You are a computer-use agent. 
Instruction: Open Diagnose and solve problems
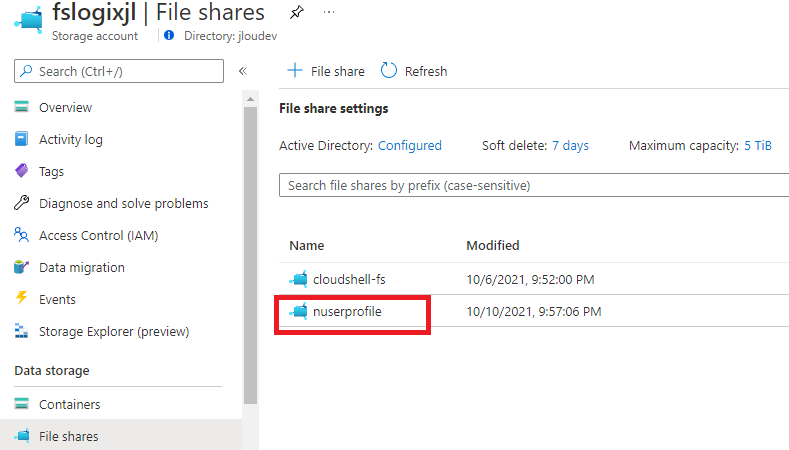coord(124,203)
